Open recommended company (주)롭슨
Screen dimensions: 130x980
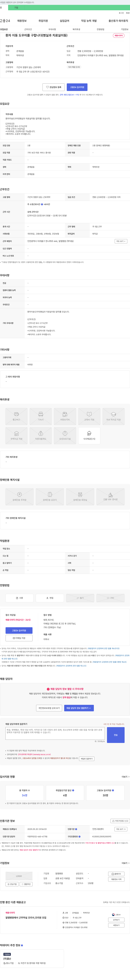(7, 959)
